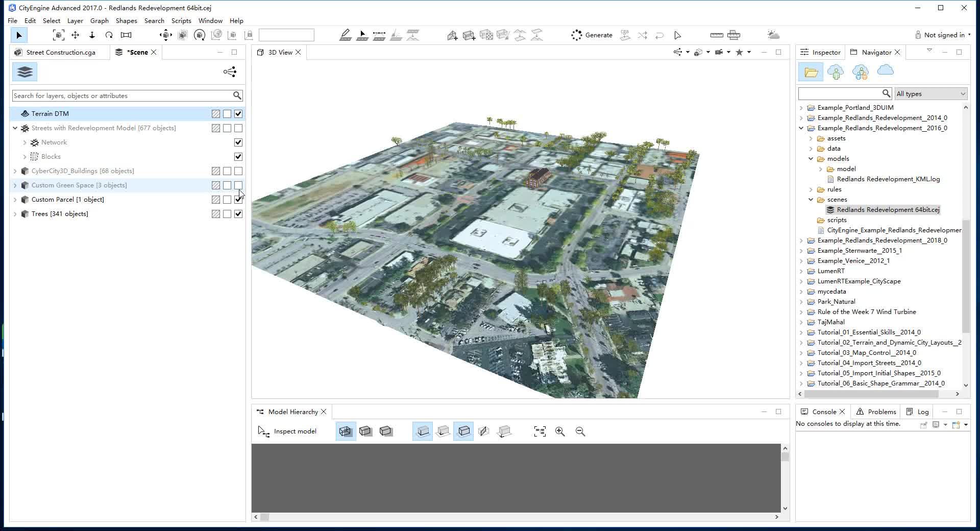
Task: Open the bookmarks star icon in 3D View
Action: (x=739, y=52)
